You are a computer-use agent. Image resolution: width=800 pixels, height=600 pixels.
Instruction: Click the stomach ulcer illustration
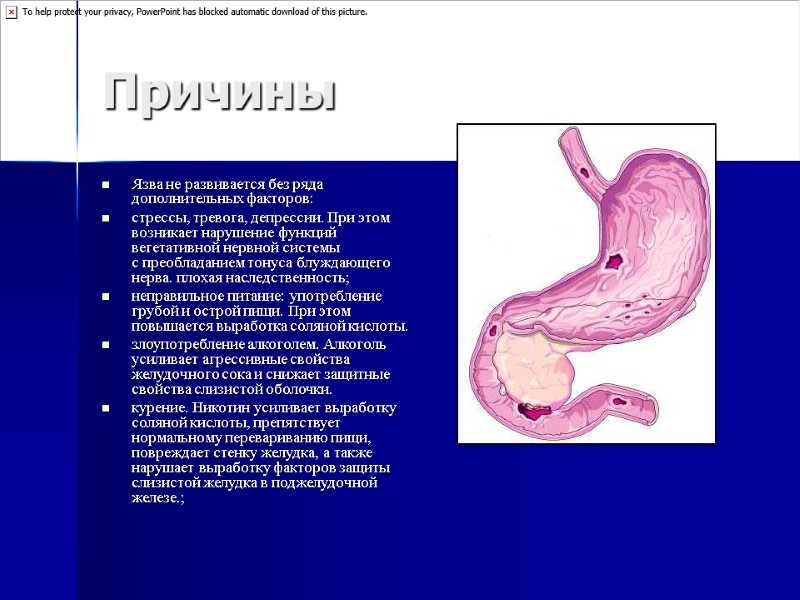coord(586,284)
